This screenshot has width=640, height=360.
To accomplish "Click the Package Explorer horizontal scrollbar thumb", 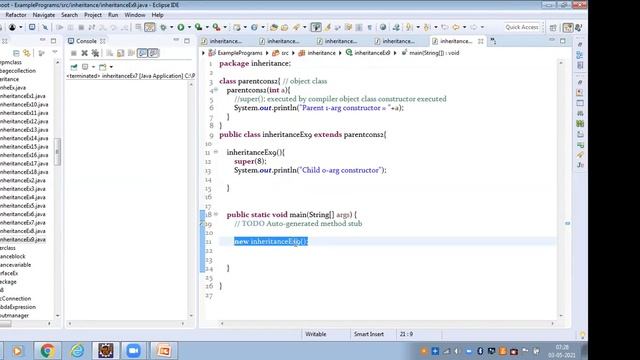I will point(6,324).
